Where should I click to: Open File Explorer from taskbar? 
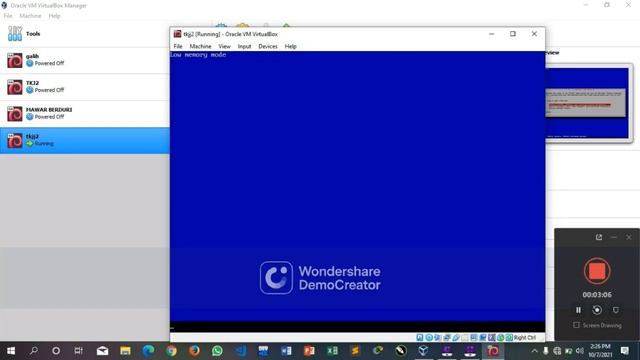click(125, 351)
